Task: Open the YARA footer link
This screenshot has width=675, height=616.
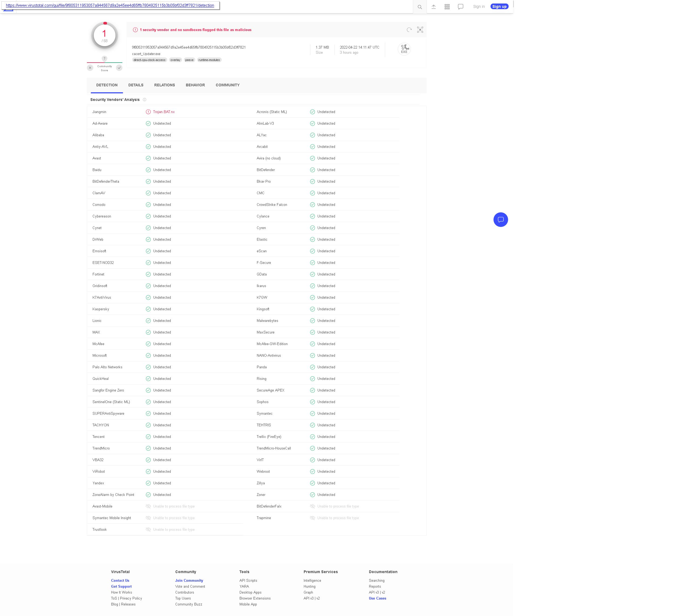Action: 244,587
